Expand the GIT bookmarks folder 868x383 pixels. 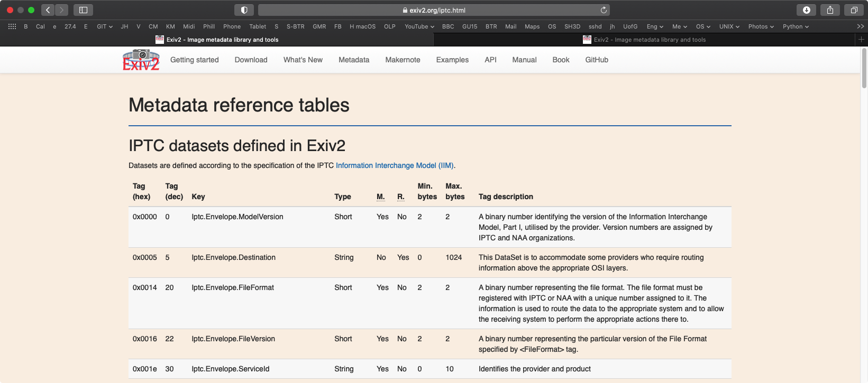[x=105, y=26]
